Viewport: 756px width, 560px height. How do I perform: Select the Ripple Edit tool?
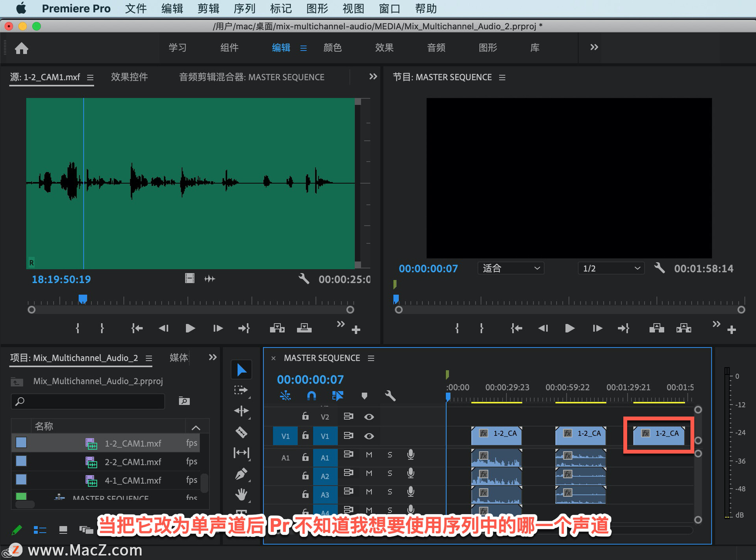[x=241, y=411]
